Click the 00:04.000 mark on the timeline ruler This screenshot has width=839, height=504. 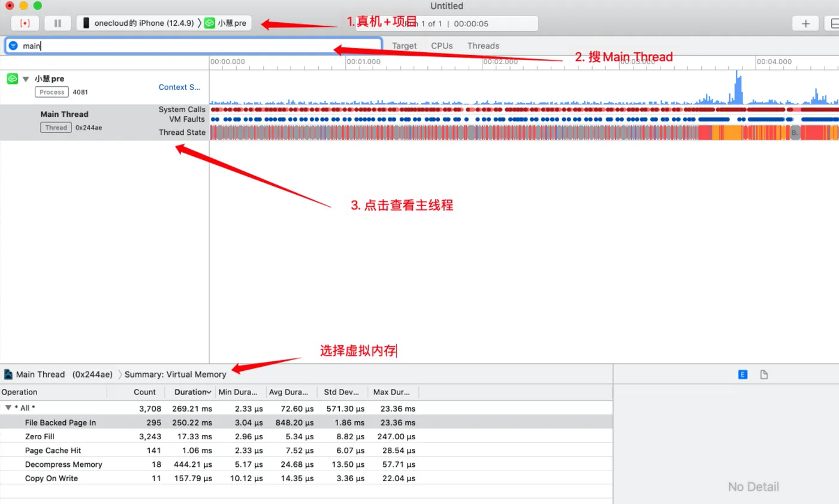[x=774, y=62]
